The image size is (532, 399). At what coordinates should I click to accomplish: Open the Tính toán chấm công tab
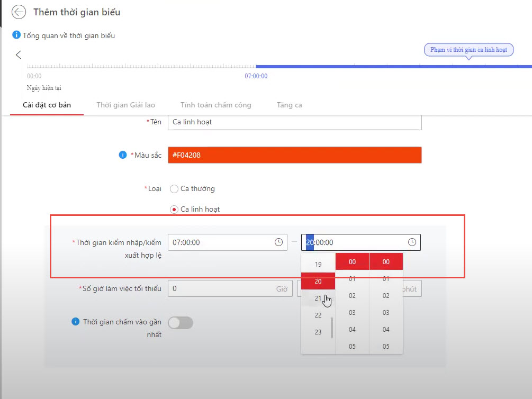[x=215, y=105]
